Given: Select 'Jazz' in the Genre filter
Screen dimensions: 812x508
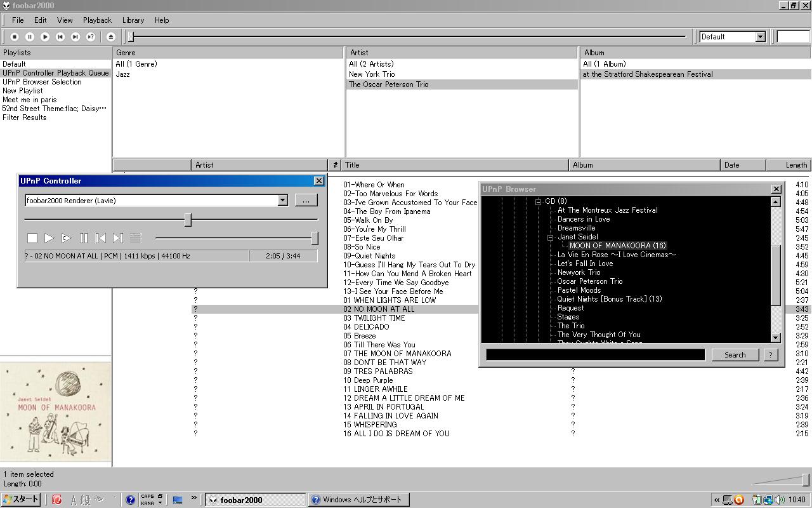Looking at the screenshot, I should (x=122, y=74).
